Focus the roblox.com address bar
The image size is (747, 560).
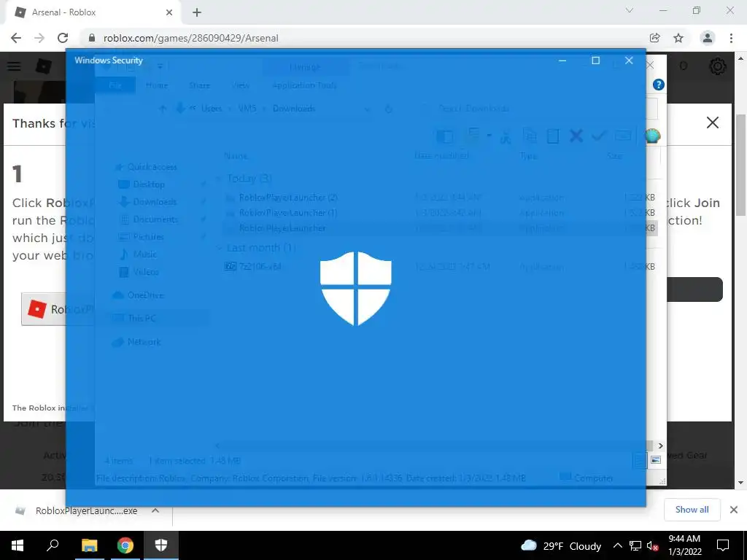(367, 38)
